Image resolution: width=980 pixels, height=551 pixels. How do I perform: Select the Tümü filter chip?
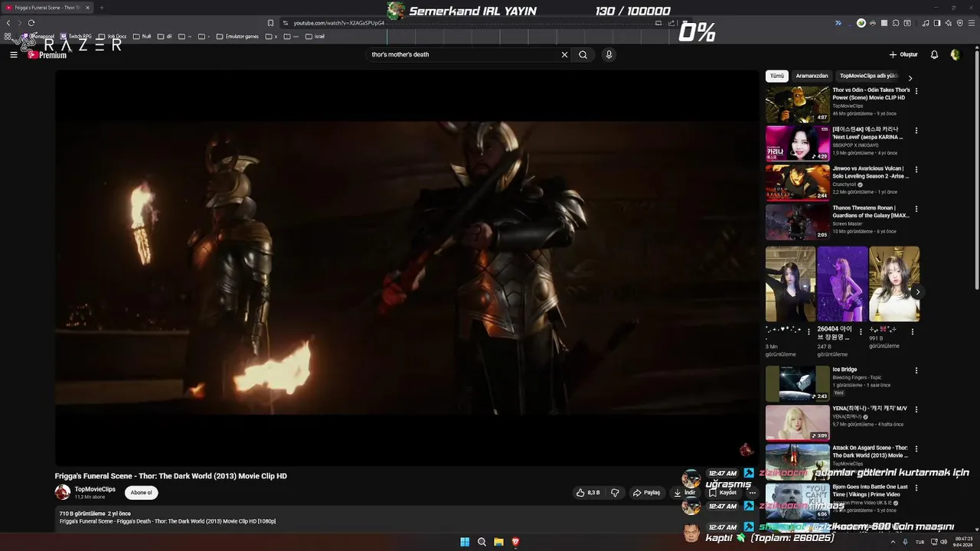[x=777, y=76]
